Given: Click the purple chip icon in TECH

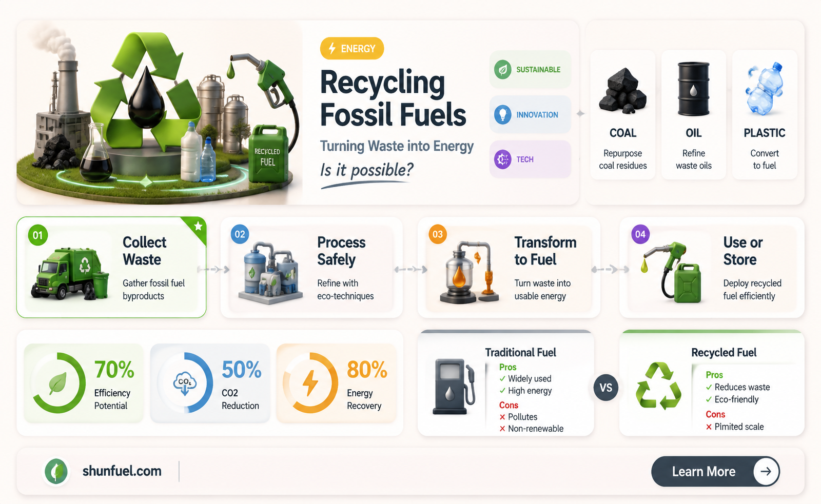Looking at the screenshot, I should click(x=503, y=159).
